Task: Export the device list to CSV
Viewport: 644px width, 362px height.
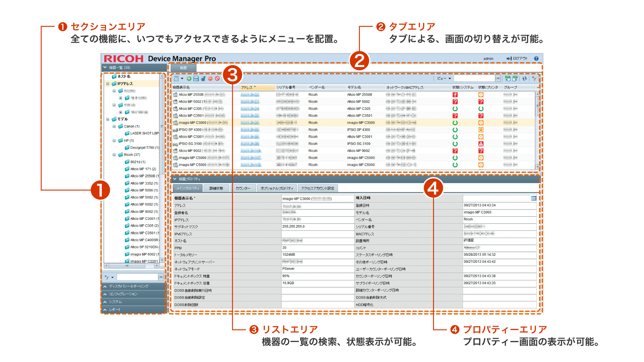Action: (515, 79)
